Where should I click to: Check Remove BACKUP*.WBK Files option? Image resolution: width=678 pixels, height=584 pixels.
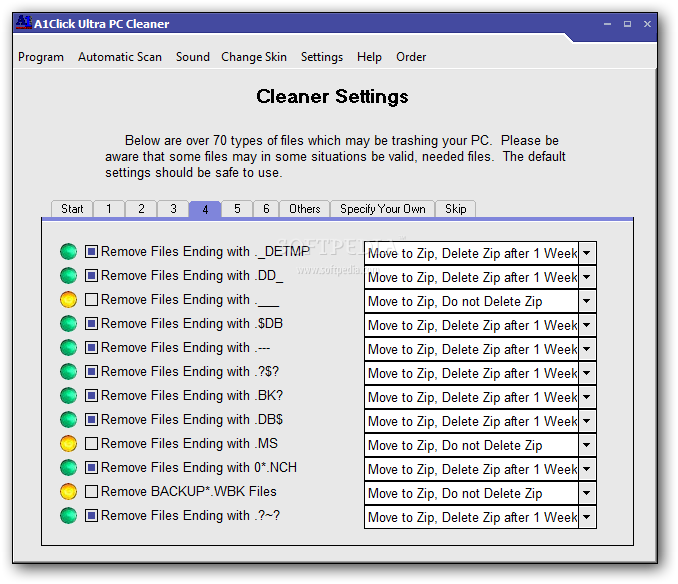91,491
